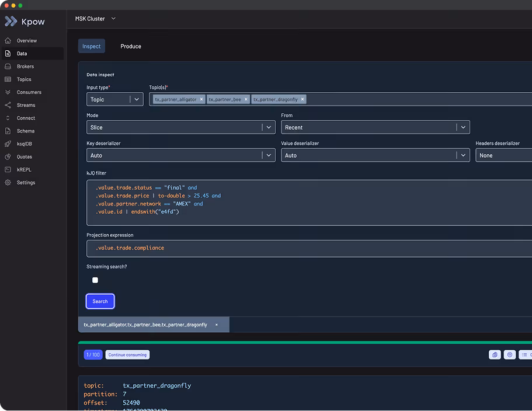Remove tx_partner_dragonfly topic chip
This screenshot has width=532, height=411.
pos(302,99)
